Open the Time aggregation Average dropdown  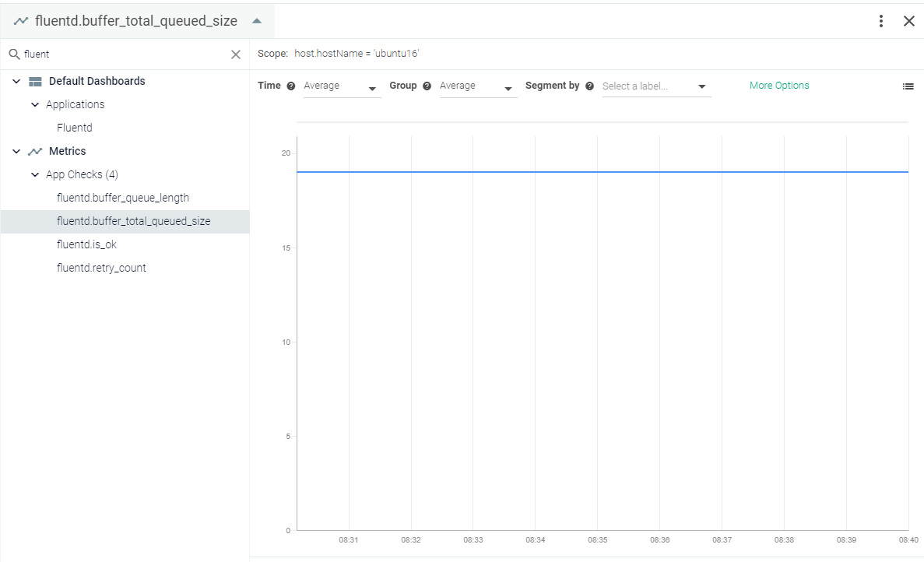(x=342, y=86)
